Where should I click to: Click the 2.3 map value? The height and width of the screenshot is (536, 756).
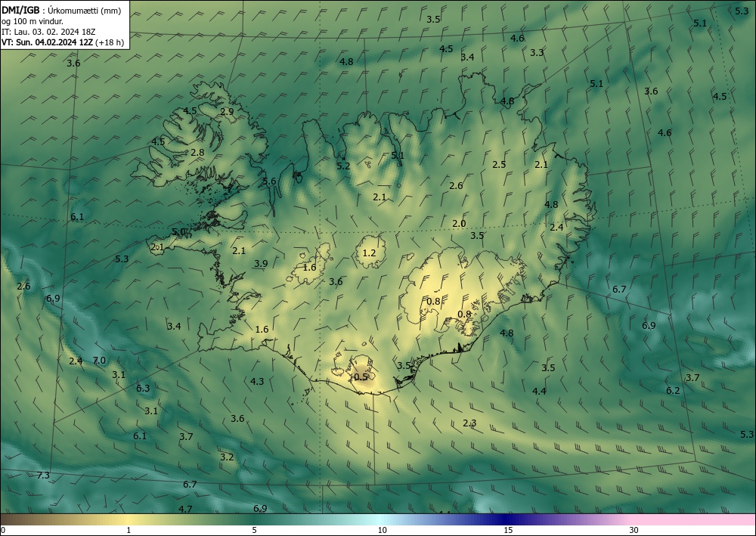tap(469, 423)
